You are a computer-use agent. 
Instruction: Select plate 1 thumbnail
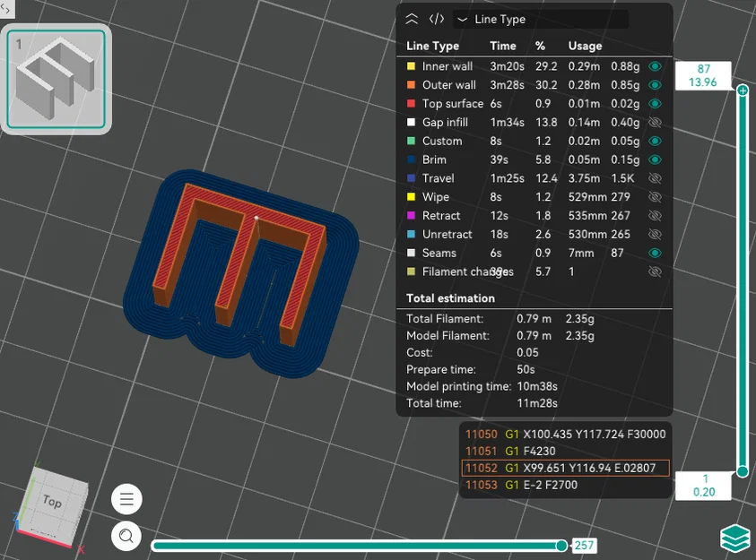(x=56, y=79)
